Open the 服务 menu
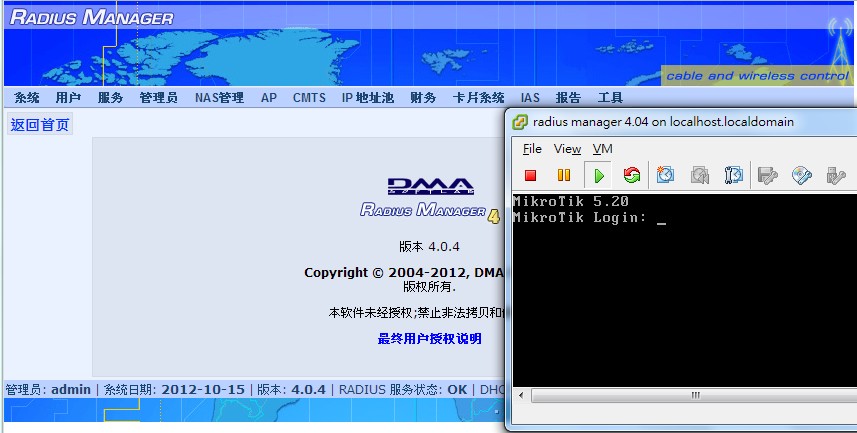The height and width of the screenshot is (433, 857). coord(110,98)
